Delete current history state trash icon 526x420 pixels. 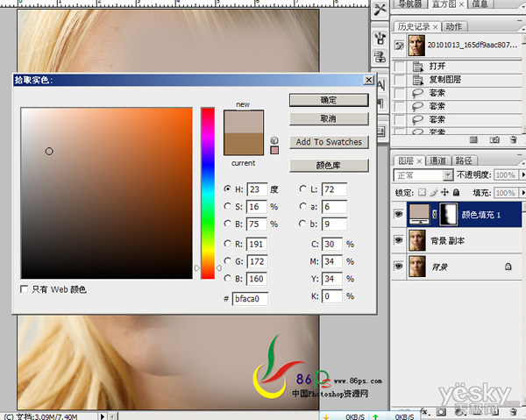click(x=513, y=139)
